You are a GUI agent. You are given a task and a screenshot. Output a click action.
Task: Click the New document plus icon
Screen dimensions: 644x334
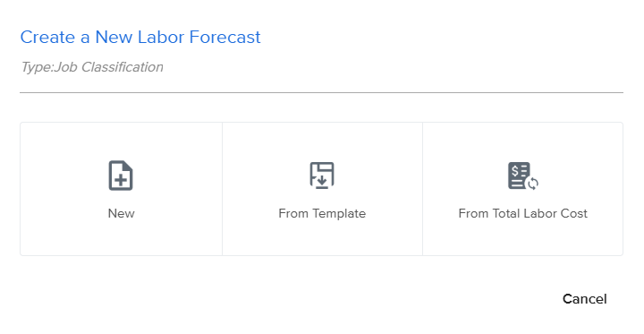(x=121, y=176)
